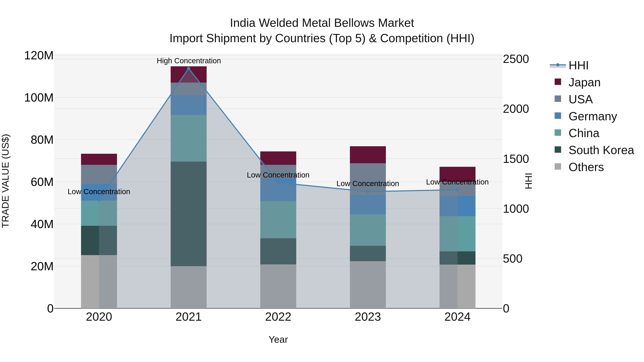This screenshot has width=644, height=362.
Task: Select the Others segment of 2022 bar
Action: click(278, 286)
